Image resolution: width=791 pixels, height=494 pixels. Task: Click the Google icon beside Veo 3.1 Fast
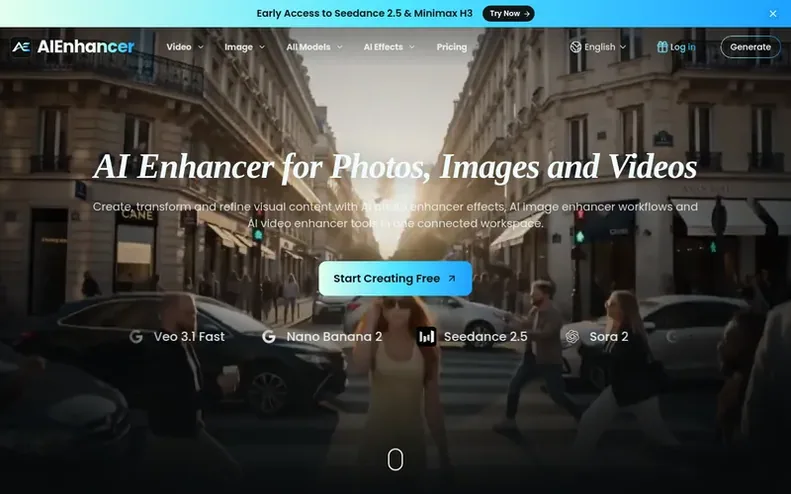tap(136, 337)
